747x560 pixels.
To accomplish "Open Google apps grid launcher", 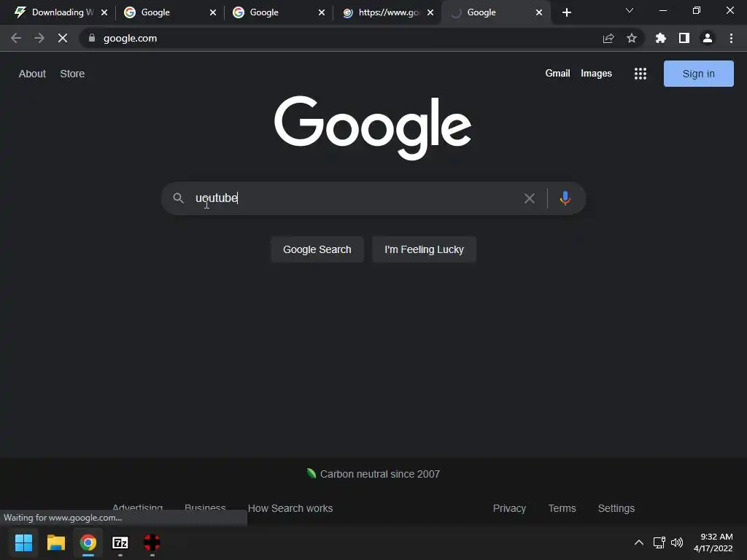I will 640,74.
